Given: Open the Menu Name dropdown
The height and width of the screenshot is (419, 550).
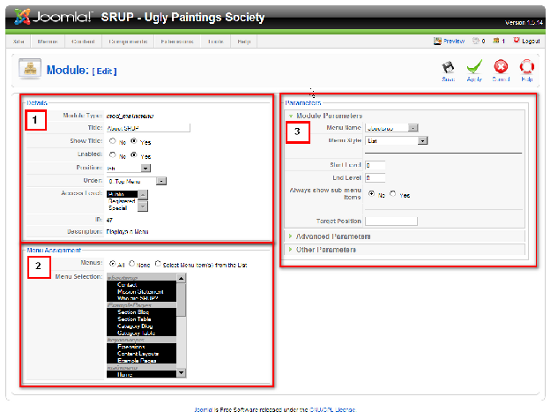Looking at the screenshot, I should pyautogui.click(x=391, y=128).
